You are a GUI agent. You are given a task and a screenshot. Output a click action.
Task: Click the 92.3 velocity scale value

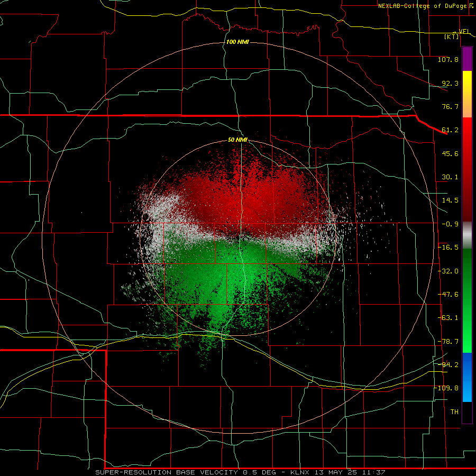[450, 83]
